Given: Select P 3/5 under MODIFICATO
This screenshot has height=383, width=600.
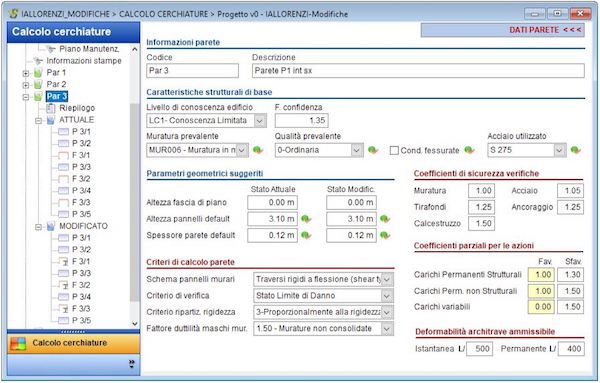Looking at the screenshot, I should (81, 320).
